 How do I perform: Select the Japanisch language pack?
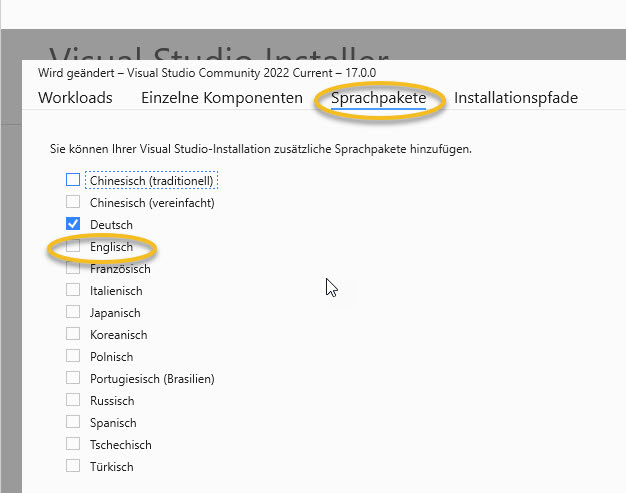pos(73,312)
